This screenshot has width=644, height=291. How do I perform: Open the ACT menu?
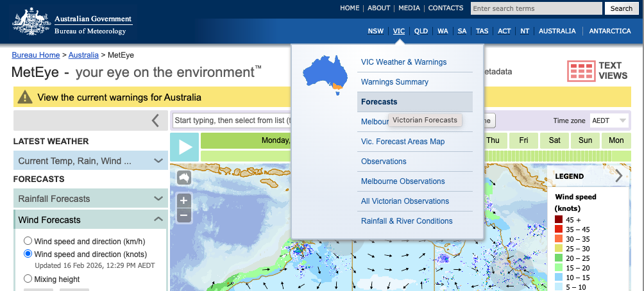coord(504,31)
